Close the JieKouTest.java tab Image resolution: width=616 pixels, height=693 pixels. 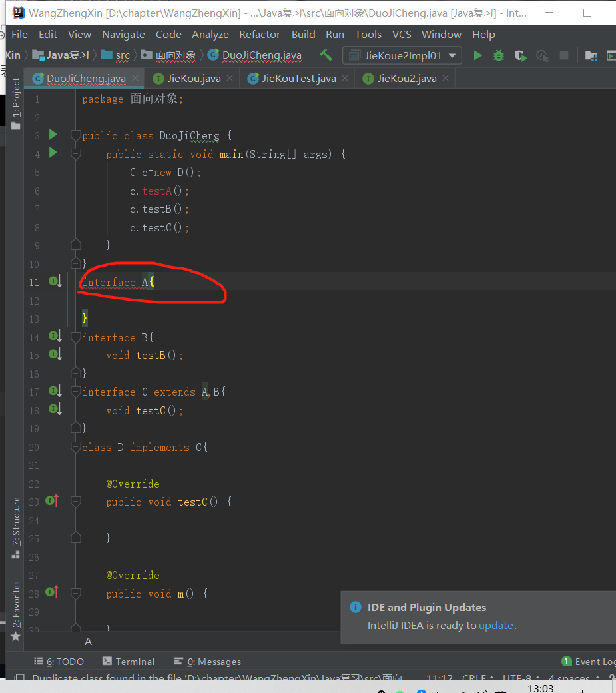coord(345,78)
